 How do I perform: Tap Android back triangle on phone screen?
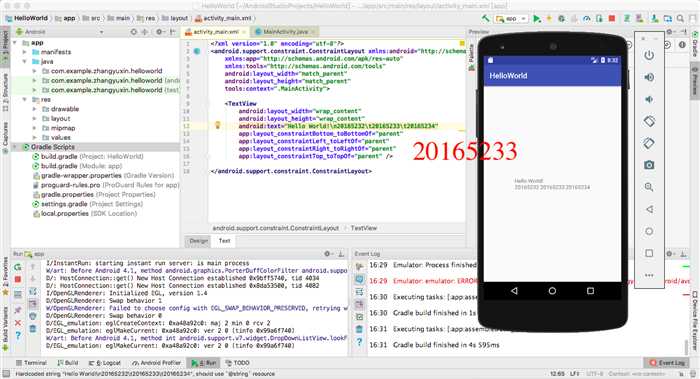(x=514, y=291)
